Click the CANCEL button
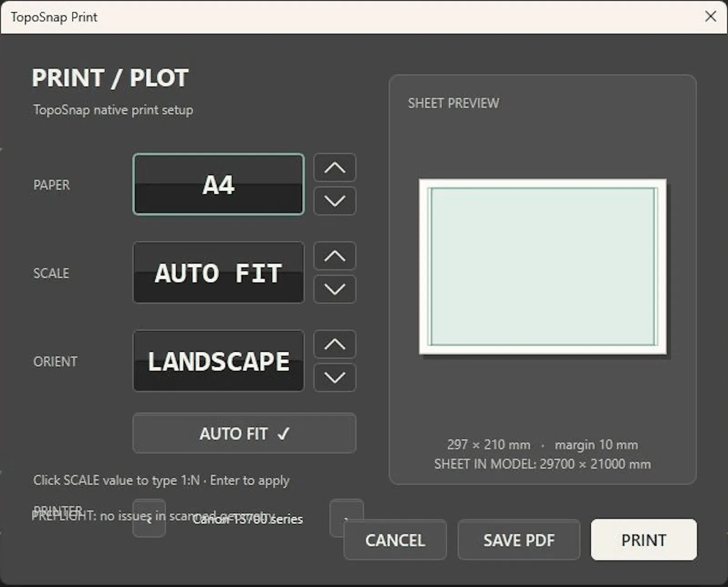Image resolution: width=728 pixels, height=587 pixels. click(x=395, y=540)
